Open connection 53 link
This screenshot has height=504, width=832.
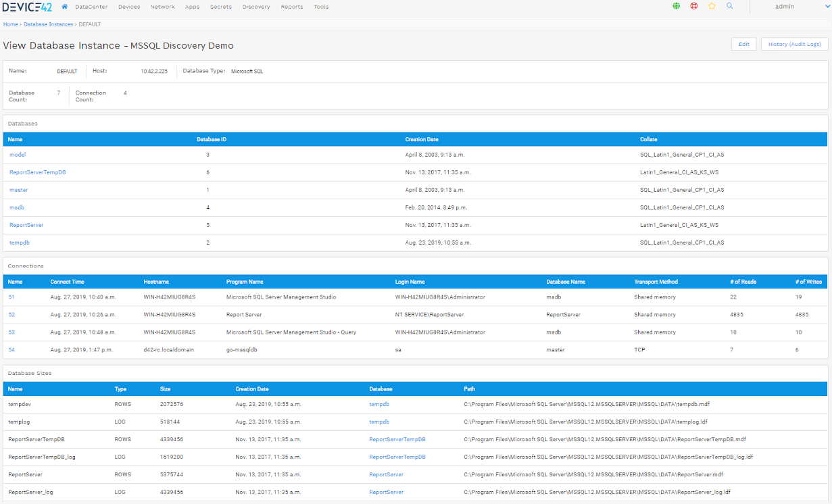(11, 332)
